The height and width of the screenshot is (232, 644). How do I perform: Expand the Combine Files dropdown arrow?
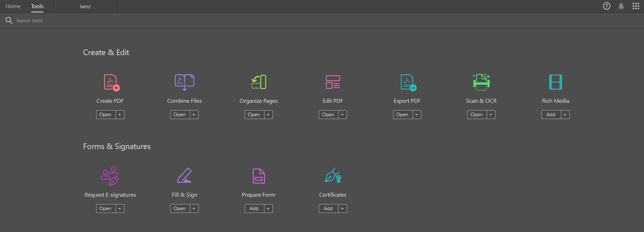pos(194,114)
